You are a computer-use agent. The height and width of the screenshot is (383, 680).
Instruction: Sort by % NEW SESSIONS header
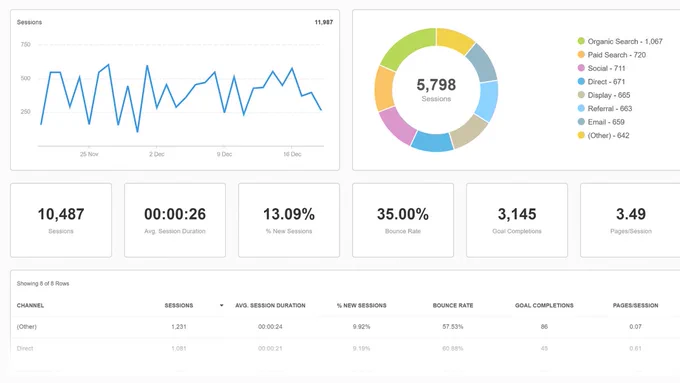click(x=362, y=305)
